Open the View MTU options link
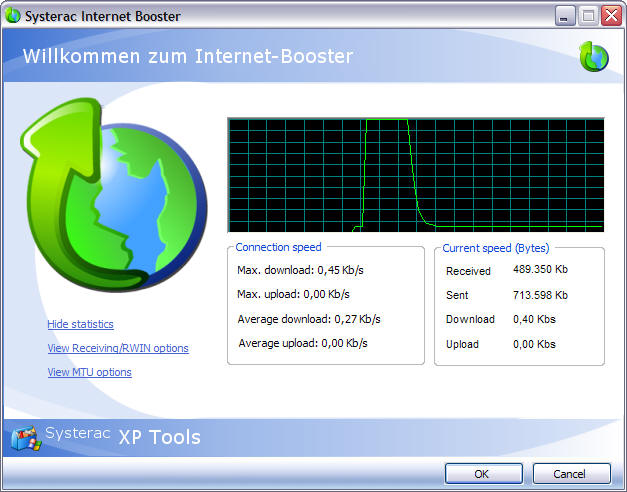Screen dimensions: 627x492 (90, 372)
